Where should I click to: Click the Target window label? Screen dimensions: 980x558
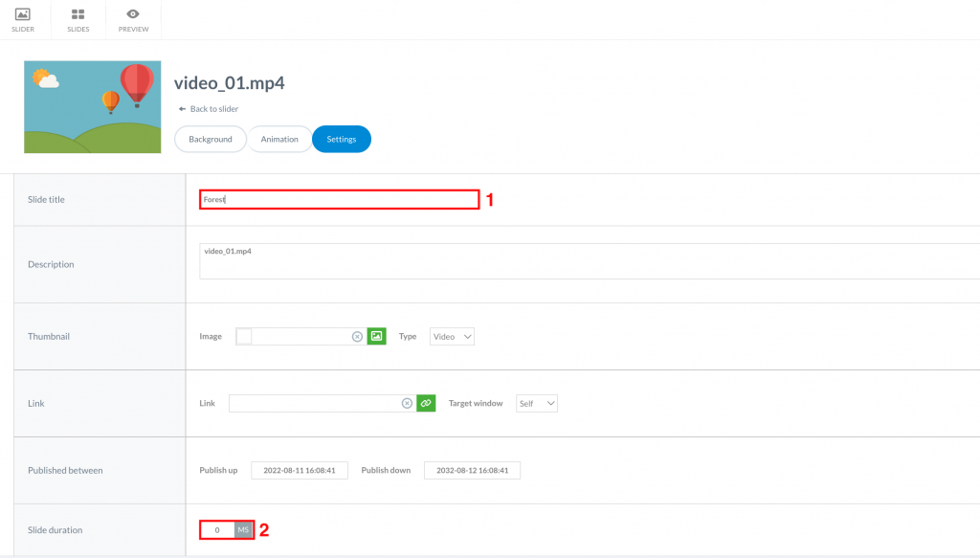pyautogui.click(x=476, y=404)
